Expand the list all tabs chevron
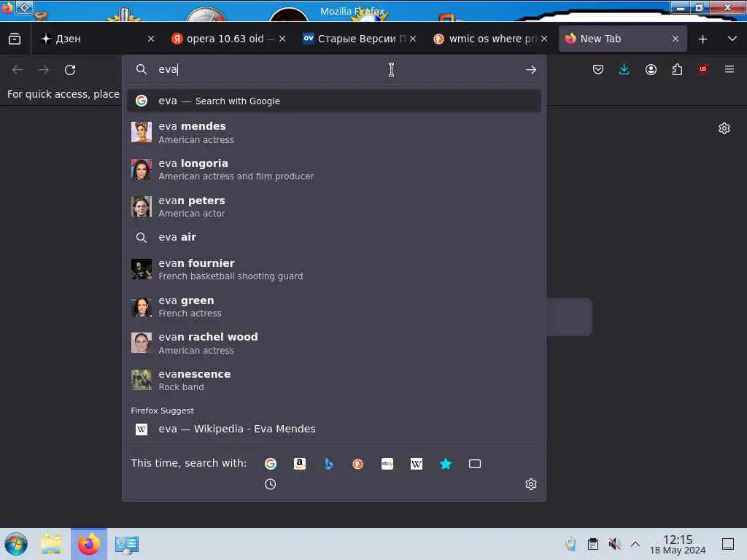The image size is (747, 560). pos(732,39)
